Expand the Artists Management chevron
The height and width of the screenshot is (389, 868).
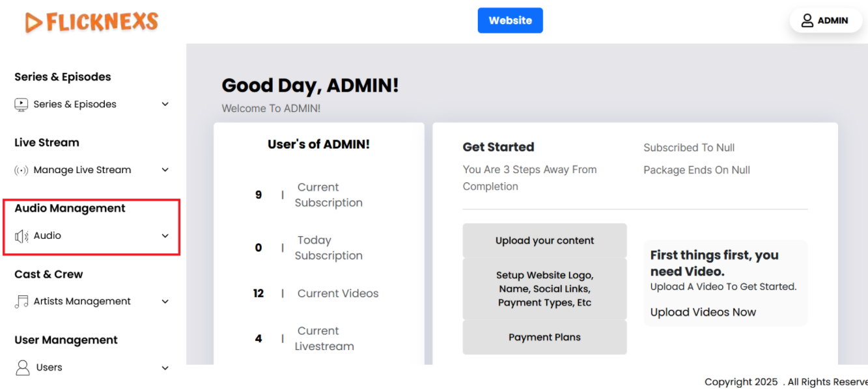pos(165,302)
